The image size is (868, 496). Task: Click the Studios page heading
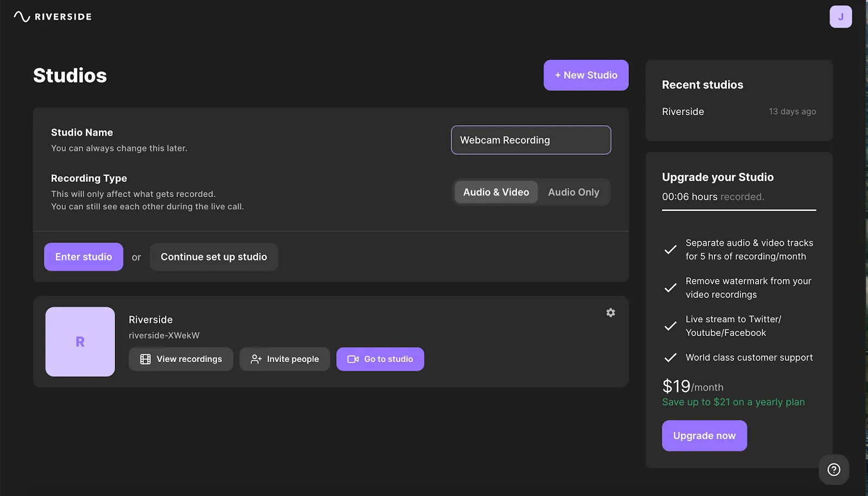[70, 75]
